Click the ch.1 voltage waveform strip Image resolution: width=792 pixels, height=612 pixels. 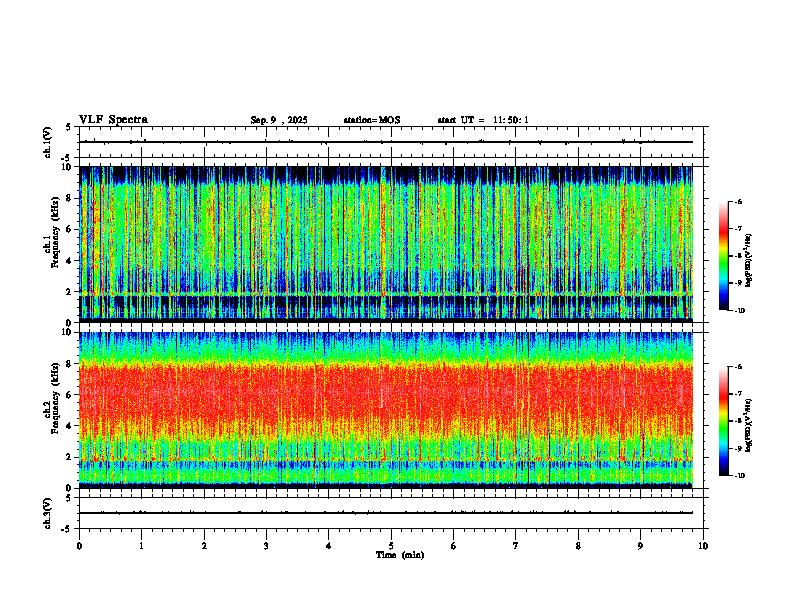[391, 142]
